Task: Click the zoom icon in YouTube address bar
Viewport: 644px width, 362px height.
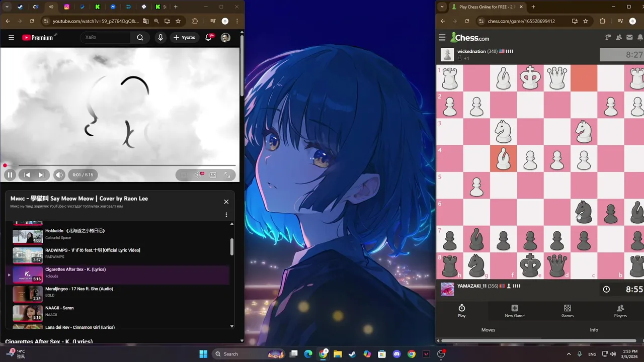Action: [156, 21]
